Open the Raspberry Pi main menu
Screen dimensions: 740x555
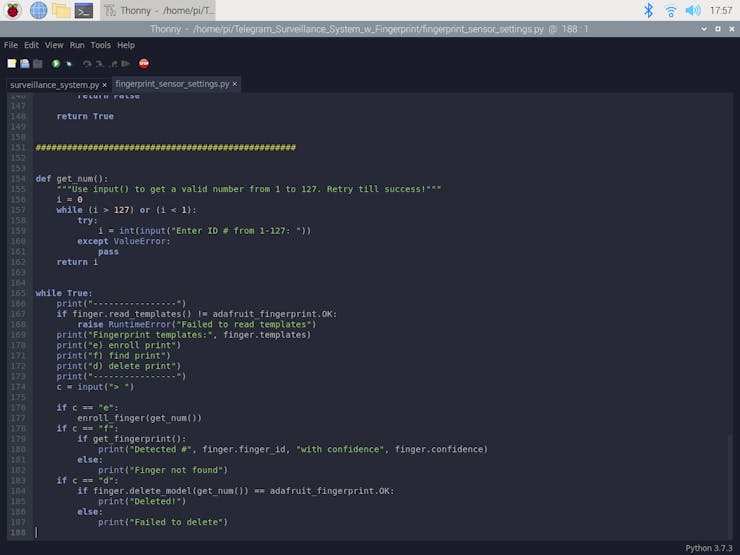(x=13, y=10)
